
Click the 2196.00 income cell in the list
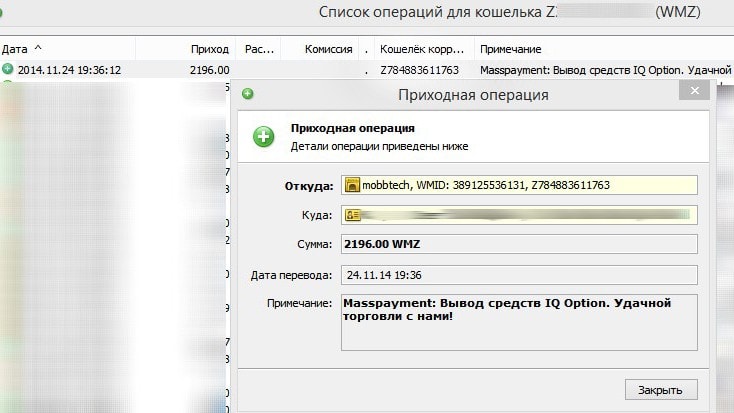[210, 70]
